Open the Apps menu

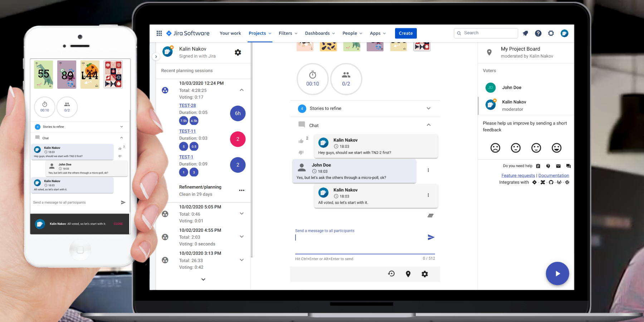(x=378, y=33)
